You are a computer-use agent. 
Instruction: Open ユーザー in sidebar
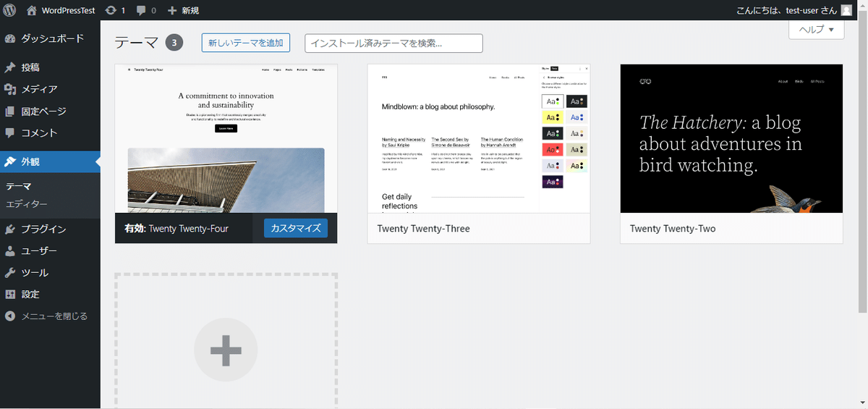coord(50,251)
